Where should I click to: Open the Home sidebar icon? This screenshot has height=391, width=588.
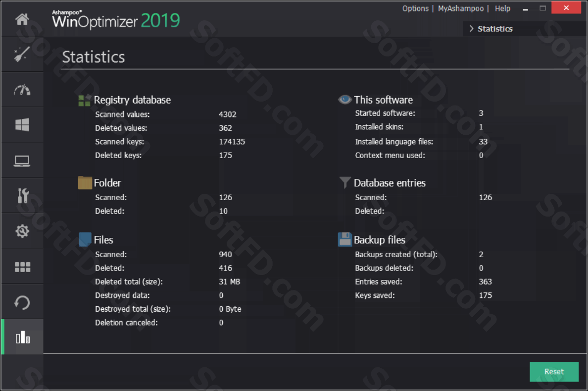22,19
